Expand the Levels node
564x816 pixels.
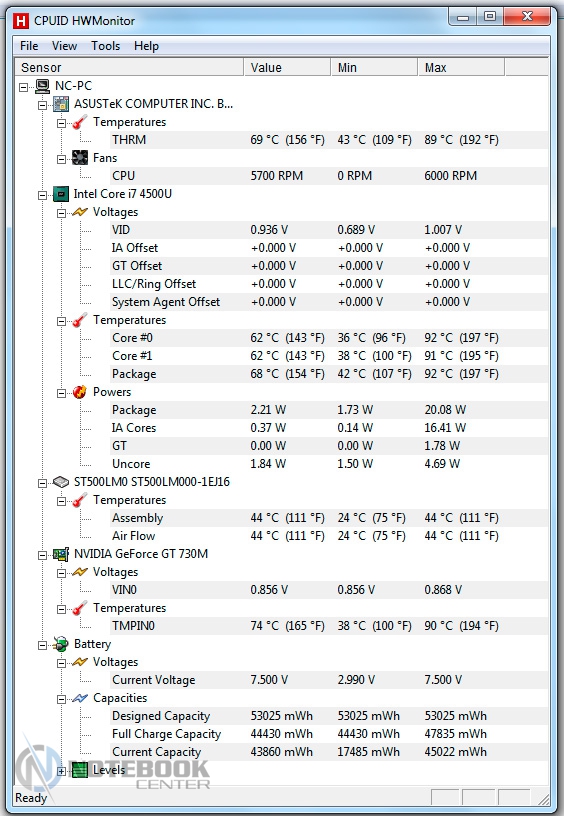coord(61,772)
